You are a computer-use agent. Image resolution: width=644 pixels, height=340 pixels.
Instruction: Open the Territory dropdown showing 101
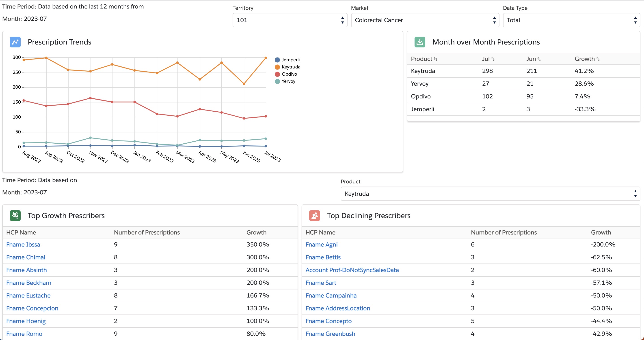tap(290, 20)
